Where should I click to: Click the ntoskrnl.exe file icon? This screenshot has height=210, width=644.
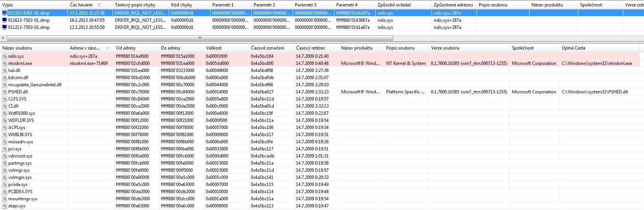(5, 63)
